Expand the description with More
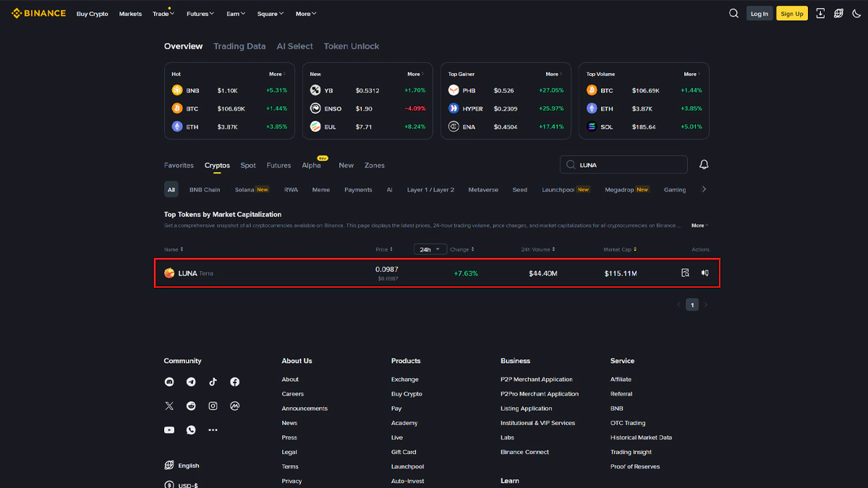The image size is (868, 488). [699, 226]
